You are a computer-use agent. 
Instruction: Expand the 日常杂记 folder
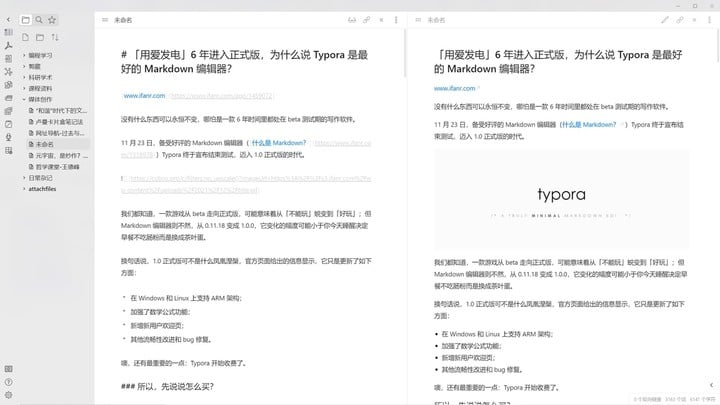coord(40,178)
